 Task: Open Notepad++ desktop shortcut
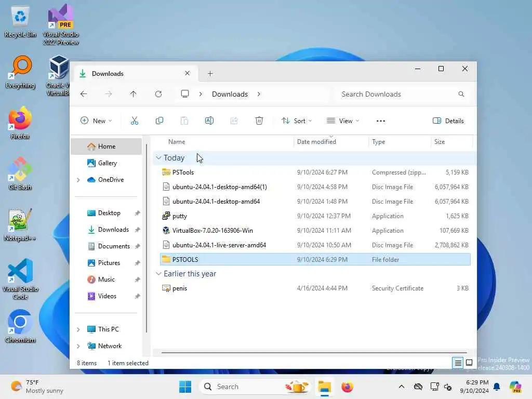click(20, 224)
